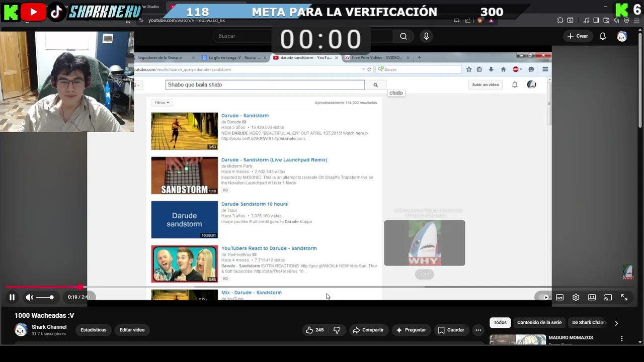644x362 pixels.
Task: Open the player settings gear
Action: pyautogui.click(x=576, y=297)
